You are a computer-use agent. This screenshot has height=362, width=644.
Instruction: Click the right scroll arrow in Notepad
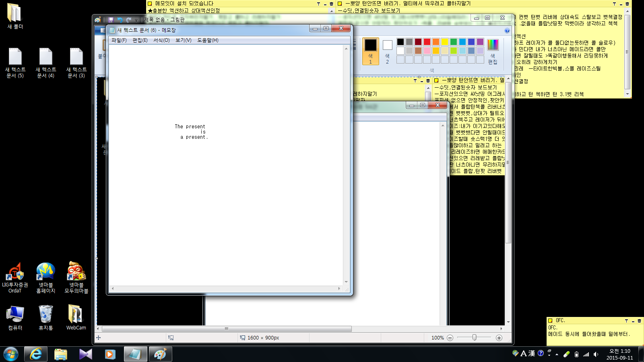[x=339, y=288]
